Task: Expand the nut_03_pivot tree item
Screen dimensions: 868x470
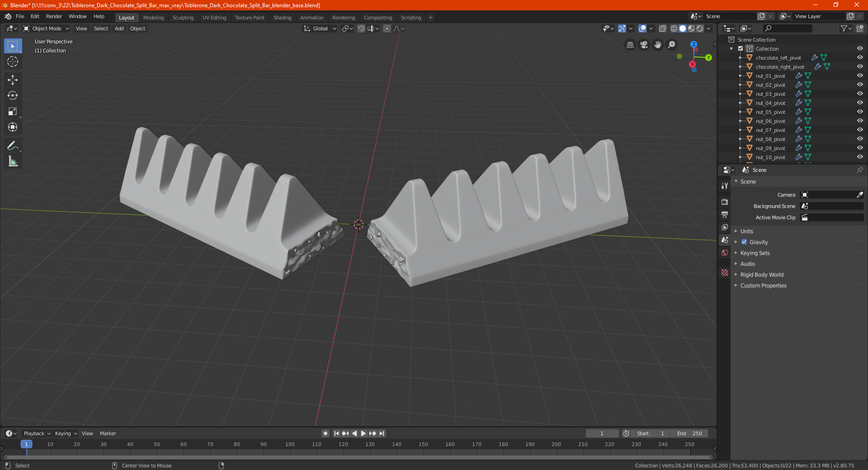Action: pos(741,94)
